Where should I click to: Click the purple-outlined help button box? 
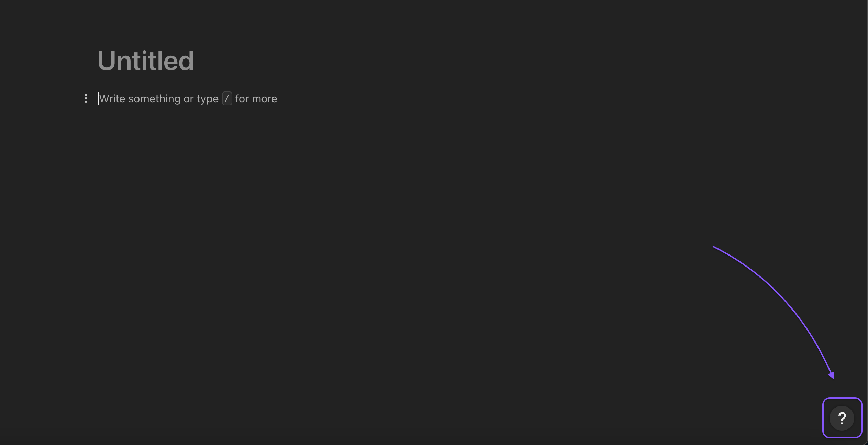tap(842, 418)
